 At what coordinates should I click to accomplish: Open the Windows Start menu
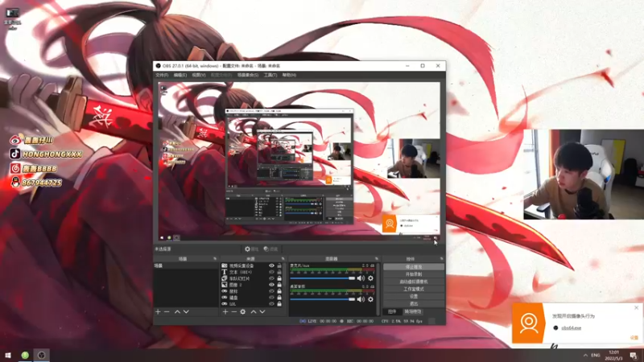point(8,355)
